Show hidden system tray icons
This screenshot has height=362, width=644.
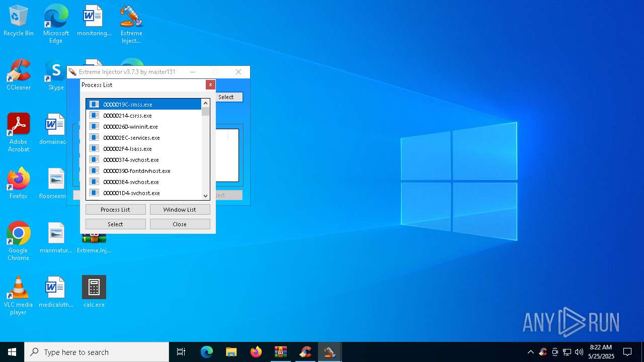[x=530, y=352]
